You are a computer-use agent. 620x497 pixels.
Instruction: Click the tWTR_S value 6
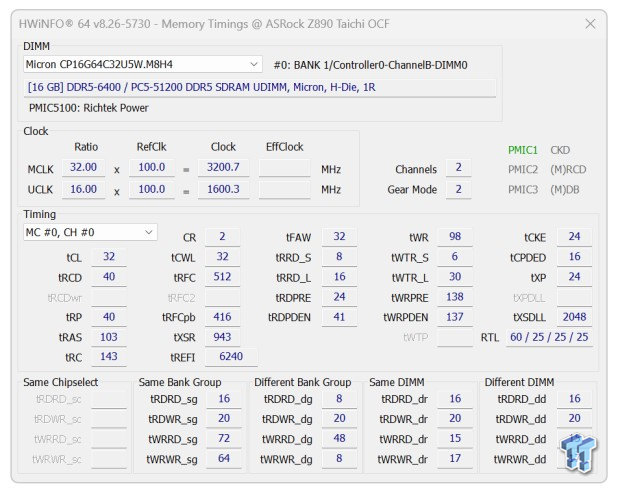[455, 257]
